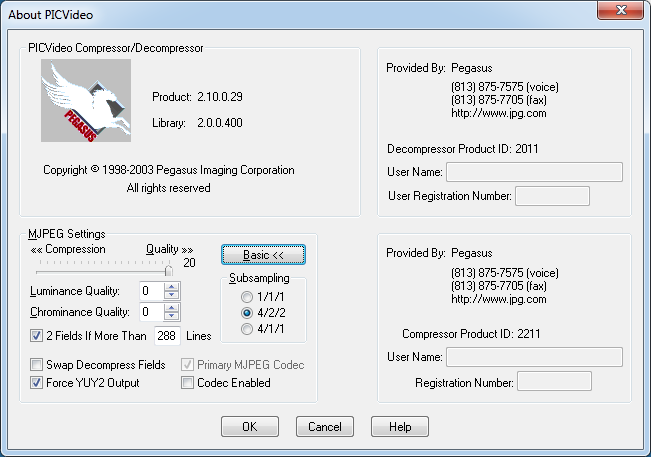Click the 288 Lines input field
Screen dimensions: 651x457
click(167, 335)
